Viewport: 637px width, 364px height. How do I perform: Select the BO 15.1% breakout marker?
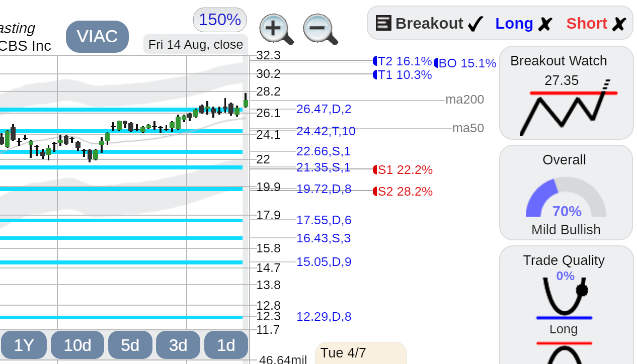tap(465, 63)
